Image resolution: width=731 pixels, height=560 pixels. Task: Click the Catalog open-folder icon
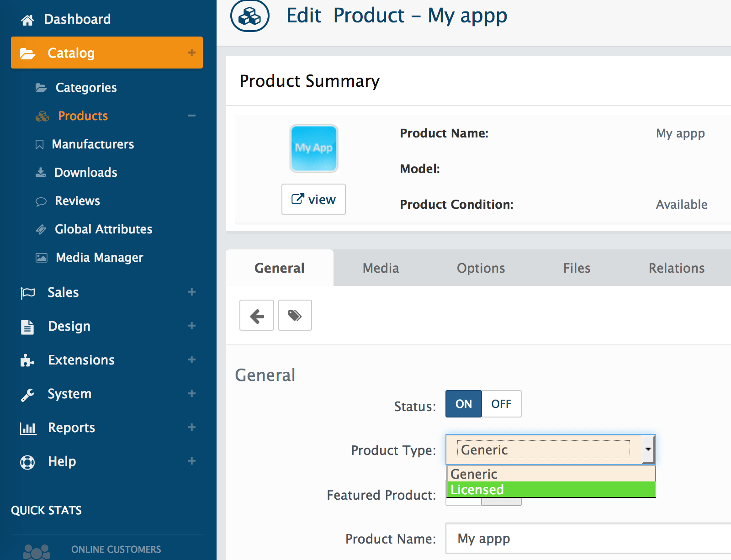tap(27, 53)
